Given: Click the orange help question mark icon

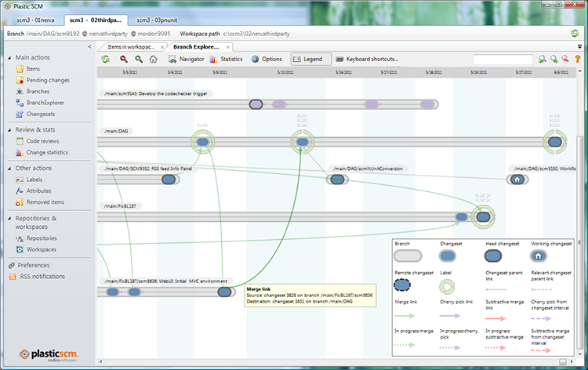Looking at the screenshot, I should click(578, 60).
